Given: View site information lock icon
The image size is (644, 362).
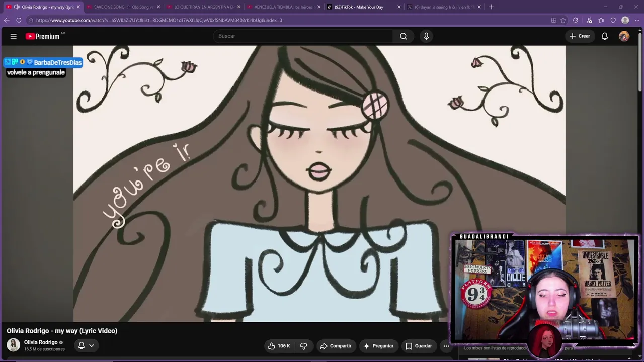Looking at the screenshot, I should point(31,20).
